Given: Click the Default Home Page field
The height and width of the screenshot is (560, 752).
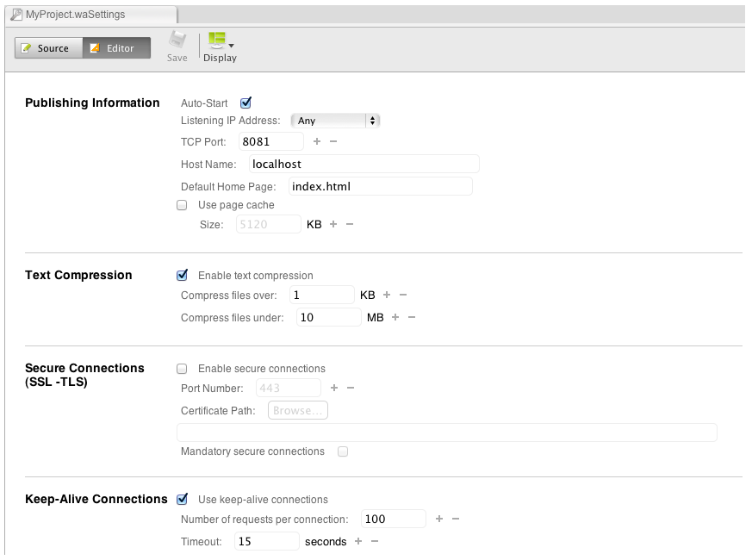Looking at the screenshot, I should point(381,187).
